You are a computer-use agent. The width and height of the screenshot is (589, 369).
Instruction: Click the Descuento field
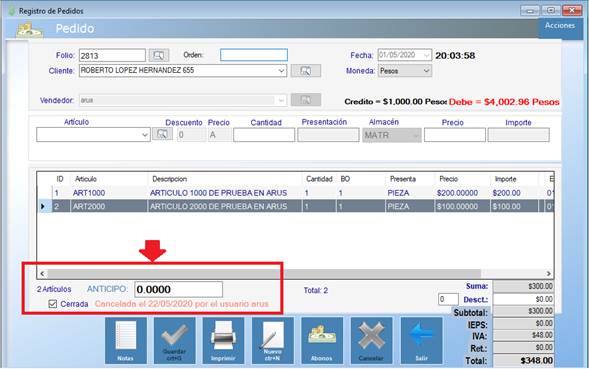pos(191,135)
